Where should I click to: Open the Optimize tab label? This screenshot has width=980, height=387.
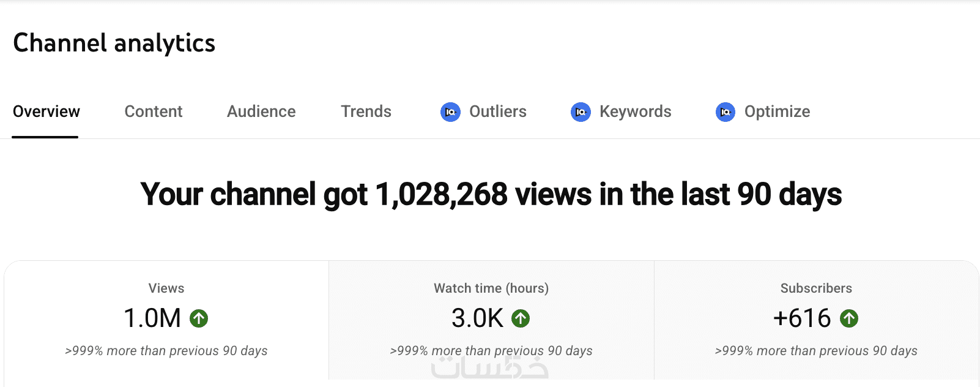(777, 111)
